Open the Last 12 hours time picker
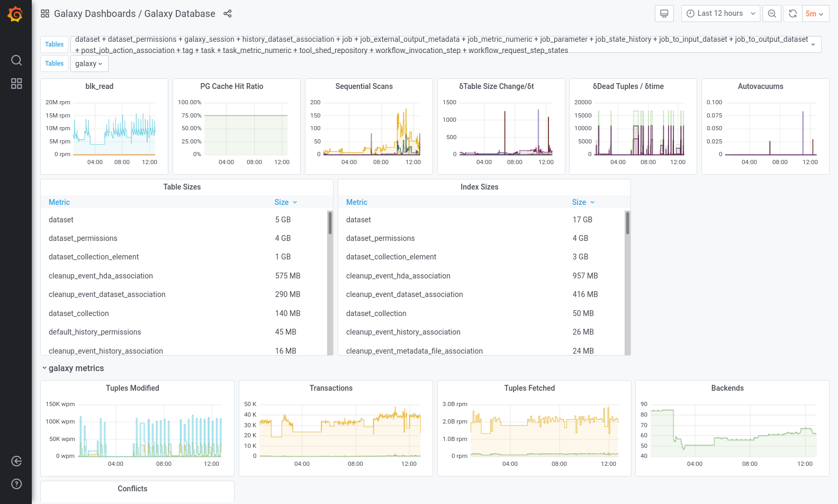The image size is (838, 504). click(x=720, y=14)
